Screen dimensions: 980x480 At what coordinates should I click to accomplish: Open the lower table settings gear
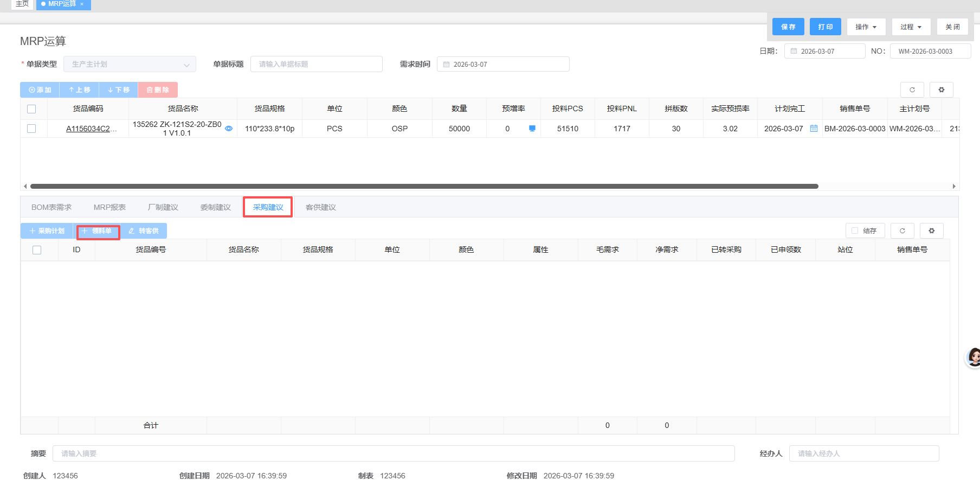point(932,231)
